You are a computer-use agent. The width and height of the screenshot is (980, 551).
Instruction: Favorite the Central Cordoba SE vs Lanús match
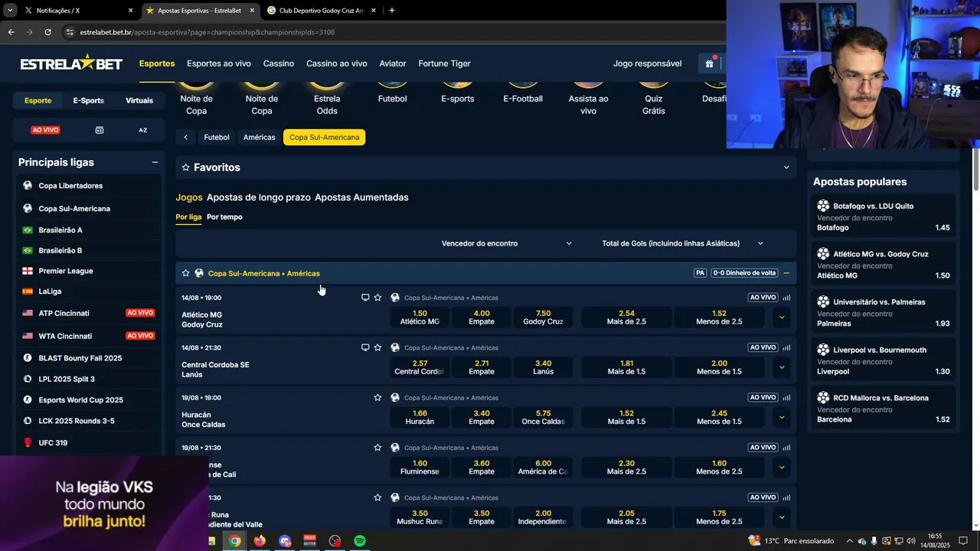click(x=377, y=347)
